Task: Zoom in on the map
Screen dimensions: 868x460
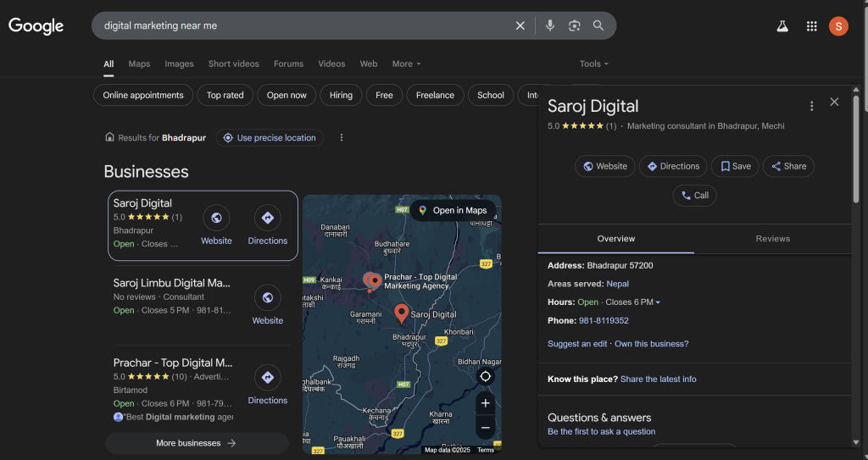Action: pyautogui.click(x=486, y=403)
